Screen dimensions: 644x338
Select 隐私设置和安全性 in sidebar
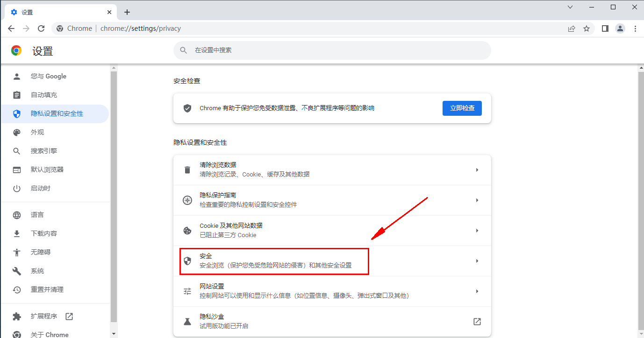[55, 113]
